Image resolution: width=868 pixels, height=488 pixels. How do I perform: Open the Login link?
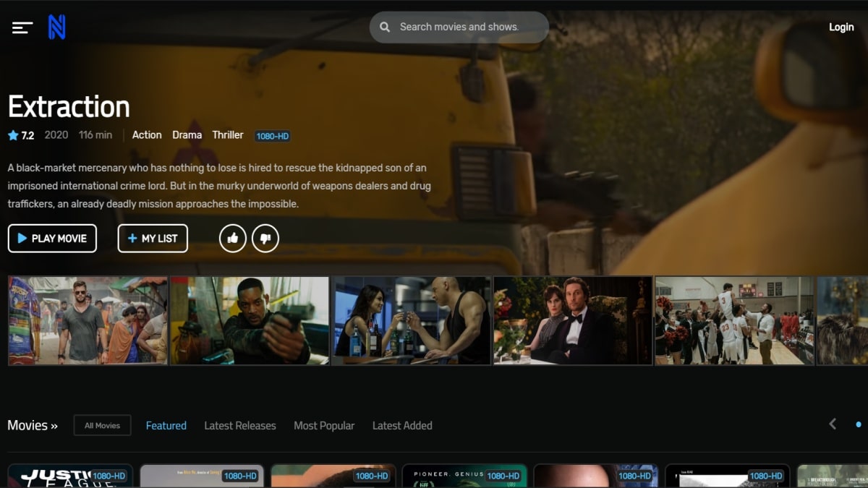pos(841,27)
